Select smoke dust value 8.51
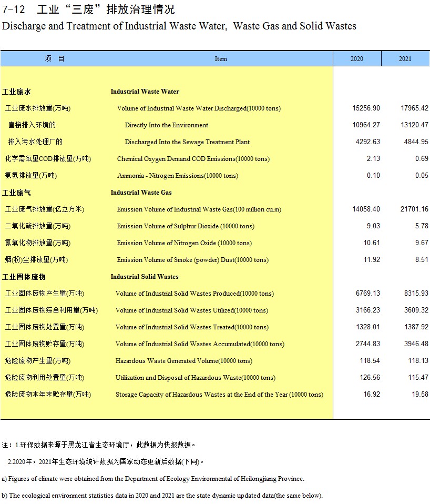Viewport: 430px width, 504px height. click(x=422, y=259)
